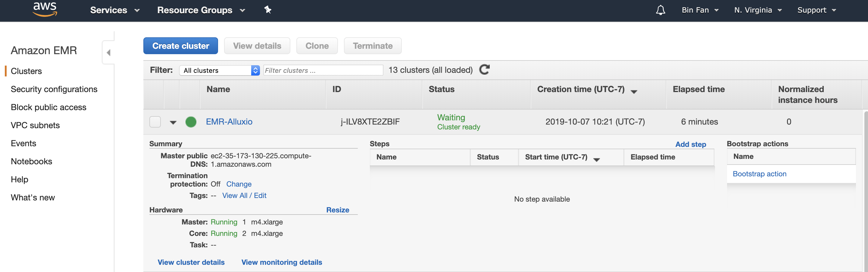The image size is (868, 272).
Task: Click Change termination protection link
Action: tap(239, 184)
